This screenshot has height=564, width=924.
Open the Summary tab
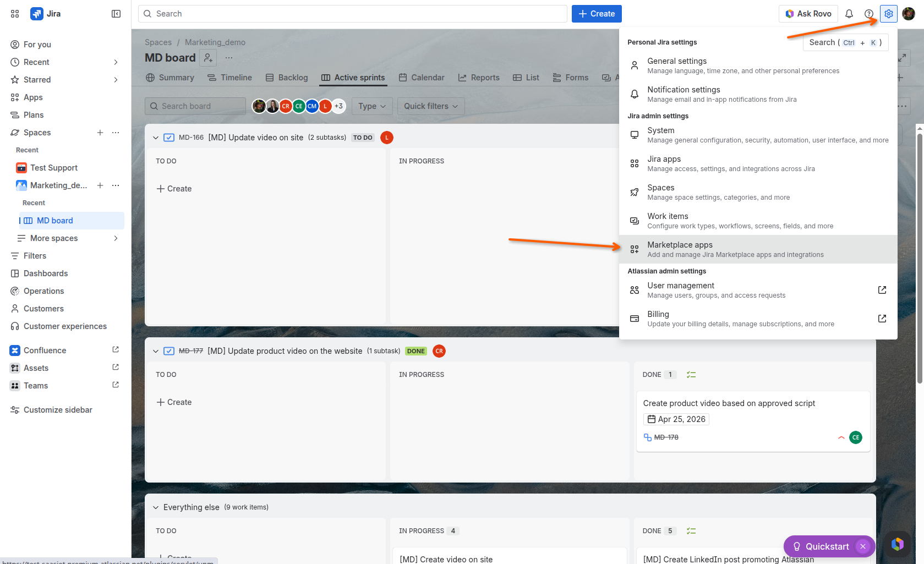pos(170,78)
